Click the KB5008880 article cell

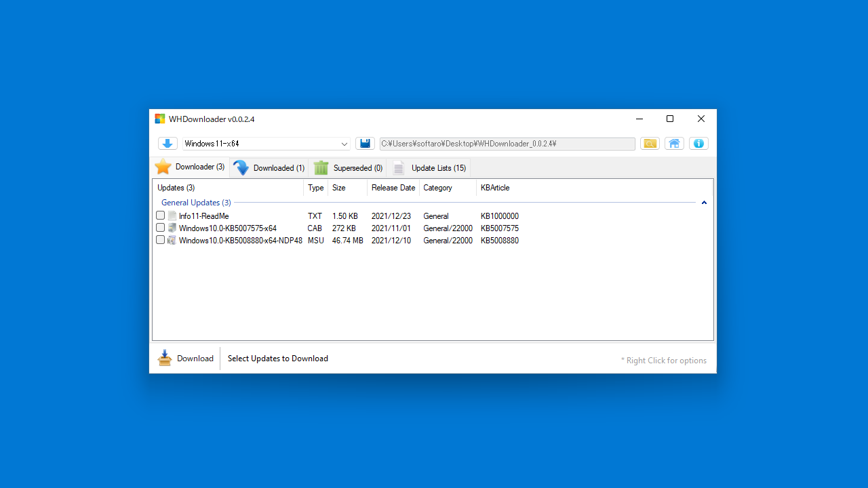coord(500,241)
